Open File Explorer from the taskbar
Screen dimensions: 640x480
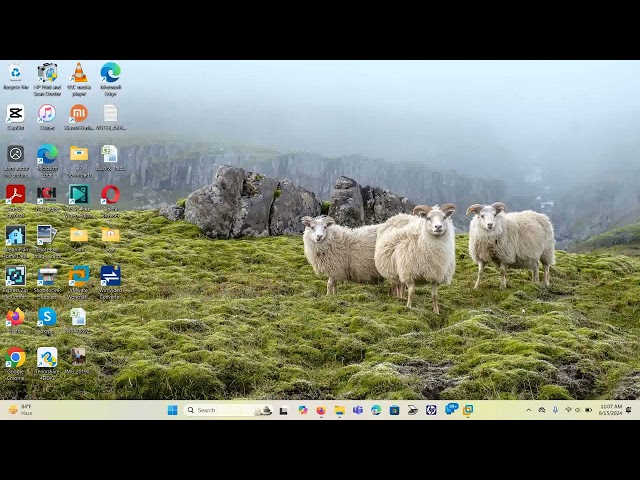tap(340, 410)
